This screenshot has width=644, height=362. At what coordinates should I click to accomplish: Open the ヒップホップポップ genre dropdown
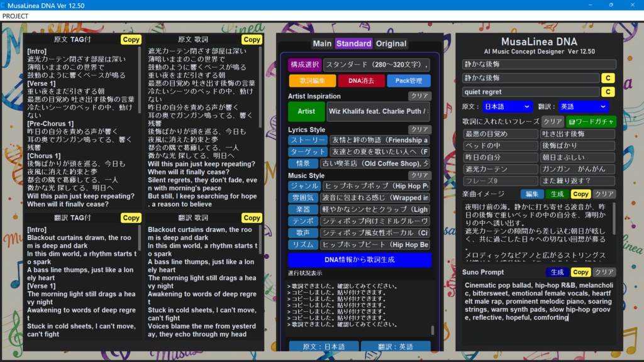coord(376,186)
